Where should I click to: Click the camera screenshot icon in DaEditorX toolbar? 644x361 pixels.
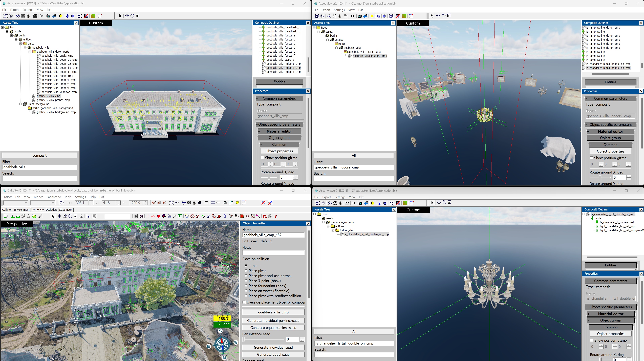coord(225,203)
